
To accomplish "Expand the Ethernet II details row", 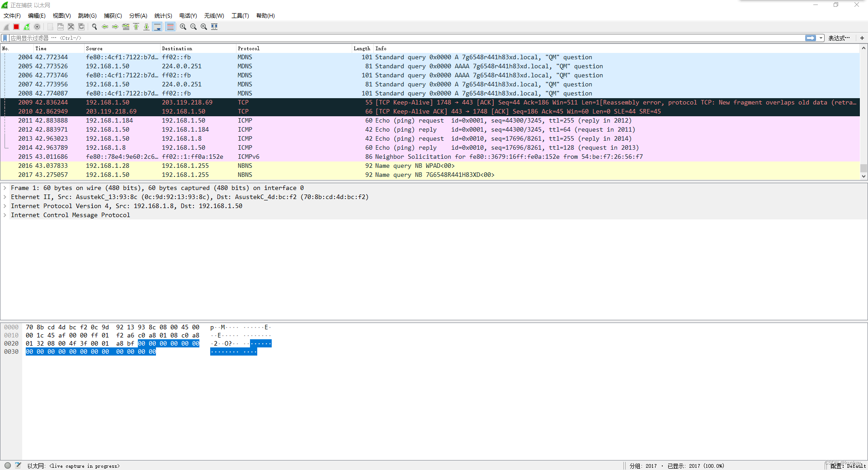I will (x=5, y=197).
